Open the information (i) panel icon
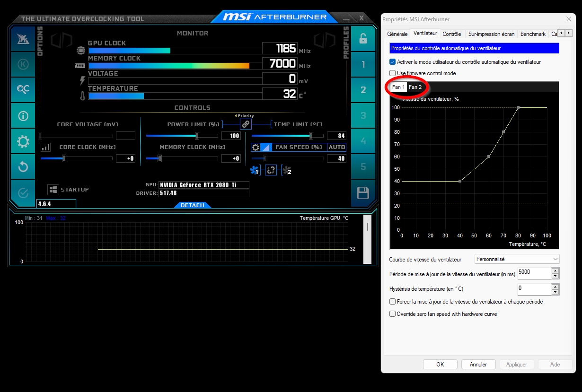Screen dimensions: 582x392 click(23, 115)
